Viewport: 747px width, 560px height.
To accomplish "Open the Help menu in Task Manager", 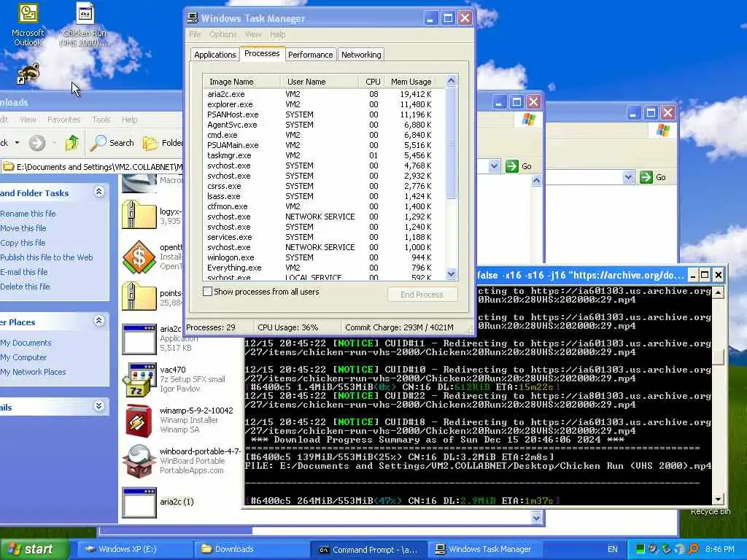I will (x=277, y=34).
